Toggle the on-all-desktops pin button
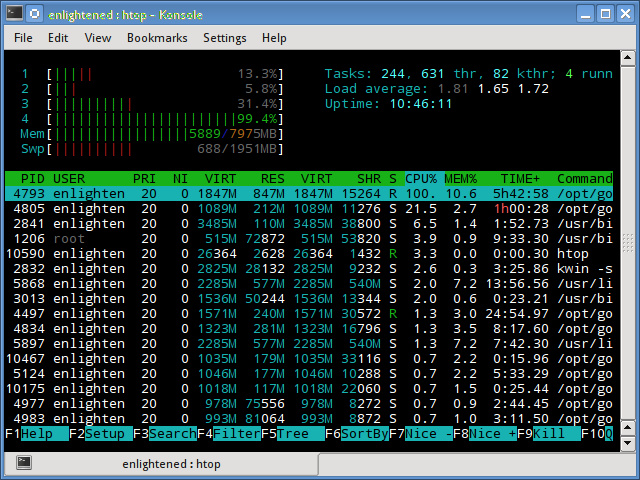The height and width of the screenshot is (480, 640). click(x=33, y=13)
